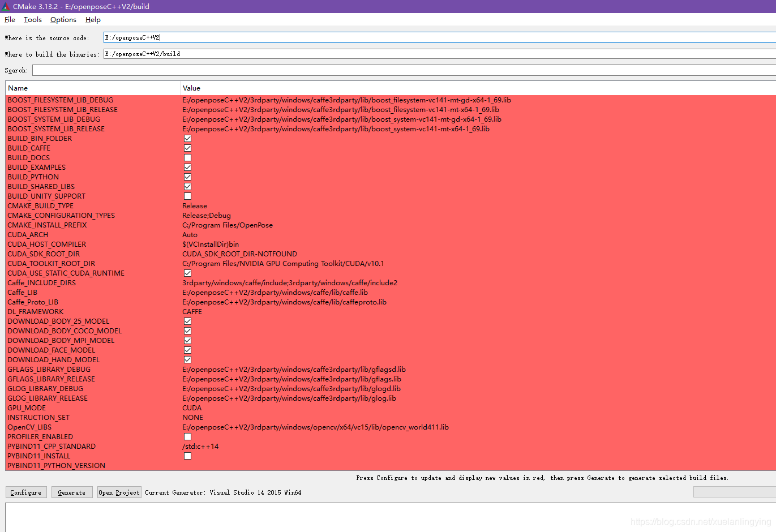Click the output log text area
The width and height of the screenshot is (776, 532).
(391, 517)
